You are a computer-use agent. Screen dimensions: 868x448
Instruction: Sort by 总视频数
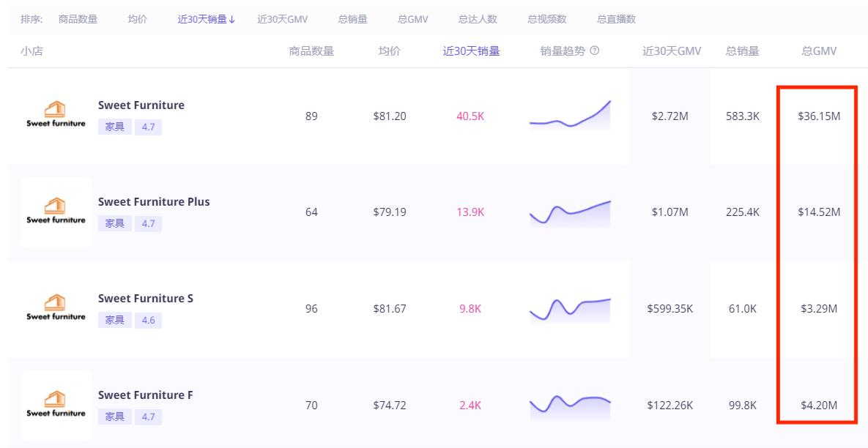pyautogui.click(x=546, y=19)
